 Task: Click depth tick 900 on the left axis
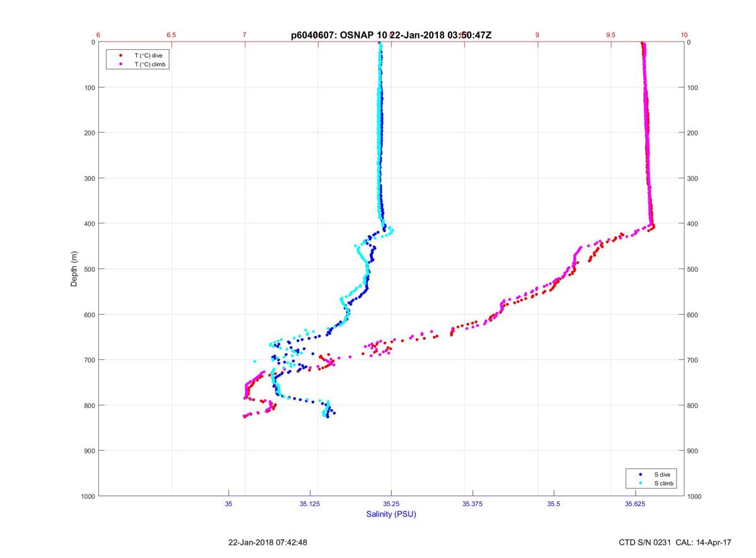tap(89, 451)
